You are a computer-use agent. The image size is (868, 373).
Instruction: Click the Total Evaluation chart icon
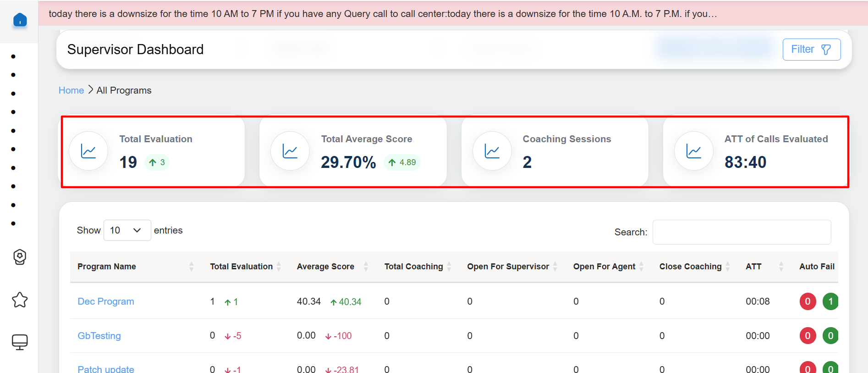pos(88,151)
